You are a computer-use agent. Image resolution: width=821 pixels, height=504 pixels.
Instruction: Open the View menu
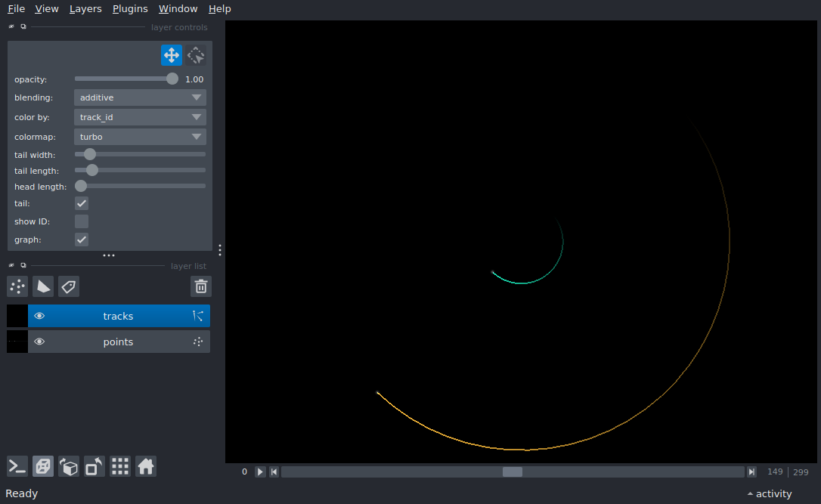pos(47,9)
